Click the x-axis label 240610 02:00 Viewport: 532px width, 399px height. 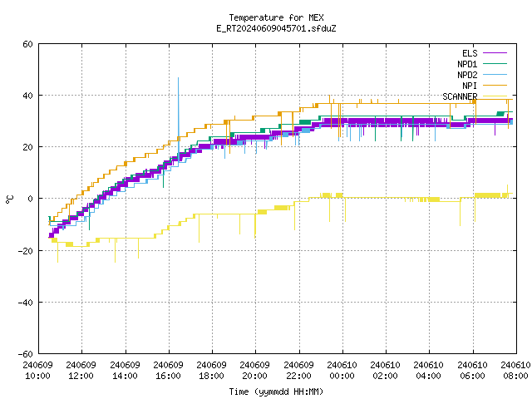click(x=386, y=371)
